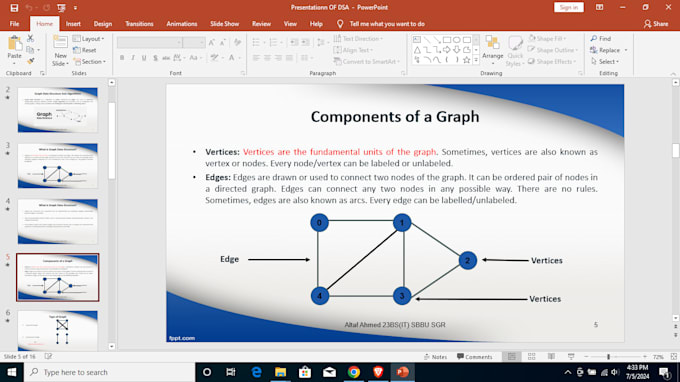Save the presentation using the floppy disk icon
Image resolution: width=680 pixels, height=382 pixels.
click(x=14, y=7)
